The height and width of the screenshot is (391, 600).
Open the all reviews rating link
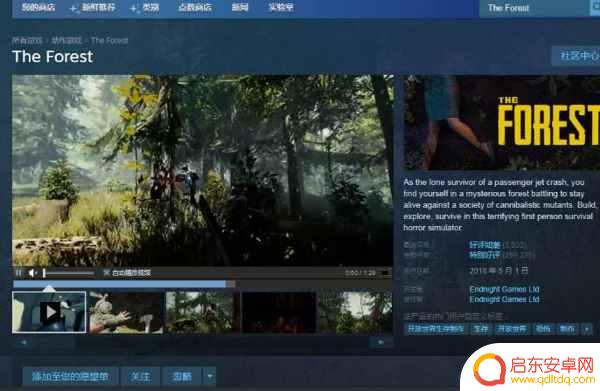pos(485,255)
